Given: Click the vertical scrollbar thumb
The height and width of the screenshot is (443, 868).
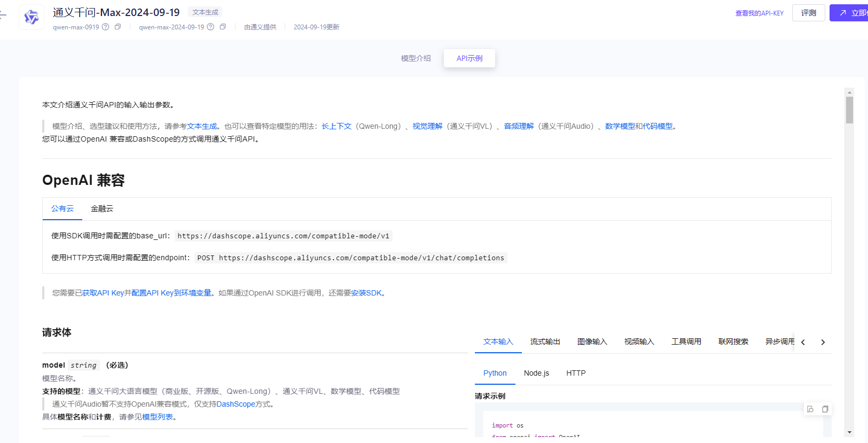Looking at the screenshot, I should pyautogui.click(x=849, y=110).
